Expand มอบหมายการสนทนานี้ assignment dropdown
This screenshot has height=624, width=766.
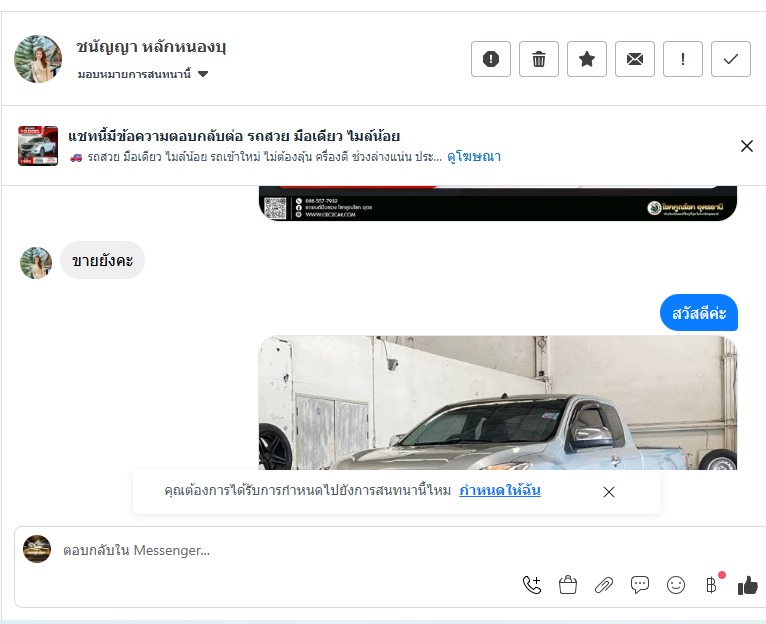(143, 74)
